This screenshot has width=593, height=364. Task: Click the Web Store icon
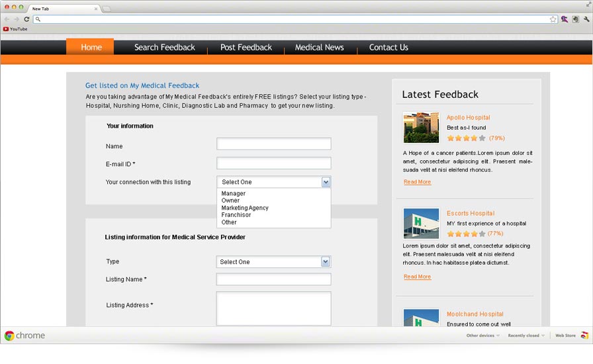[x=584, y=336]
